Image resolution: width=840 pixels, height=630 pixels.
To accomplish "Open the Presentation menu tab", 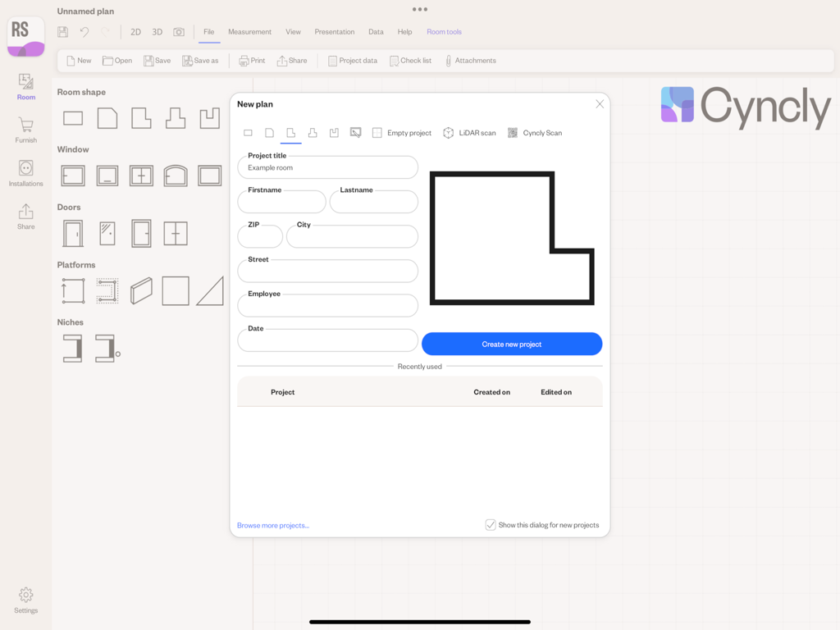I will coord(334,31).
